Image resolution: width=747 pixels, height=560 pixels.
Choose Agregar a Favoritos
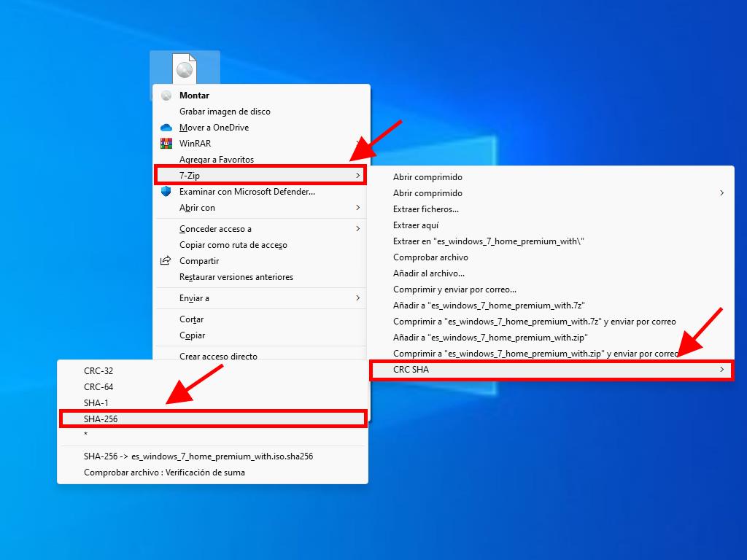[x=261, y=160]
